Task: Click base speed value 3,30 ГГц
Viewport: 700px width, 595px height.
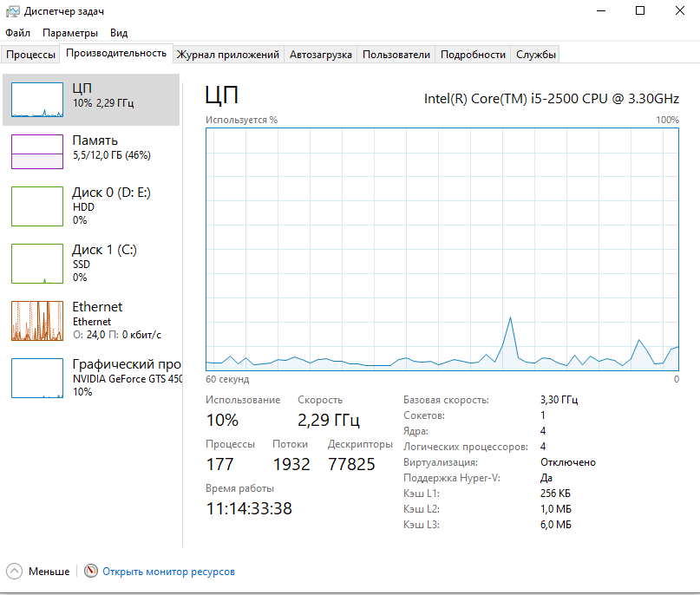Action: coord(559,400)
